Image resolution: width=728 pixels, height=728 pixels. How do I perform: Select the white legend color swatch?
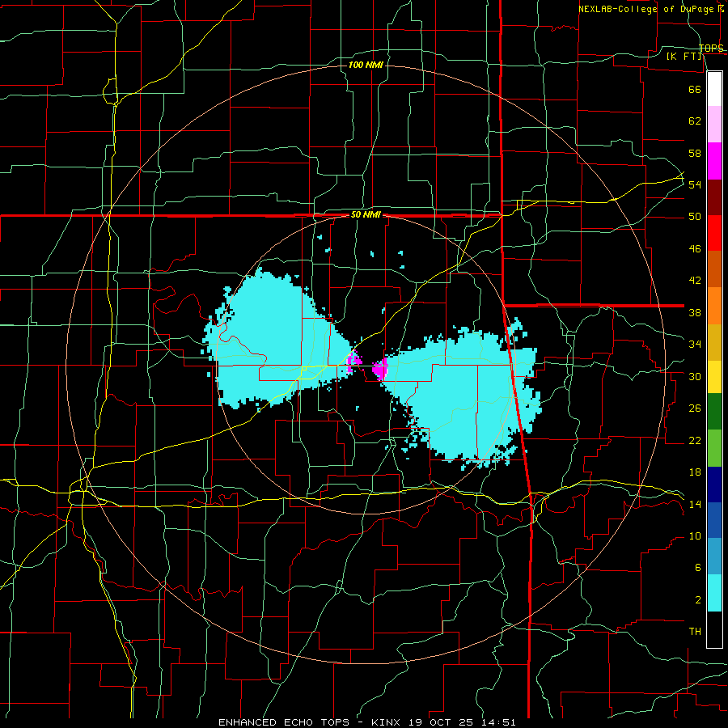(714, 89)
